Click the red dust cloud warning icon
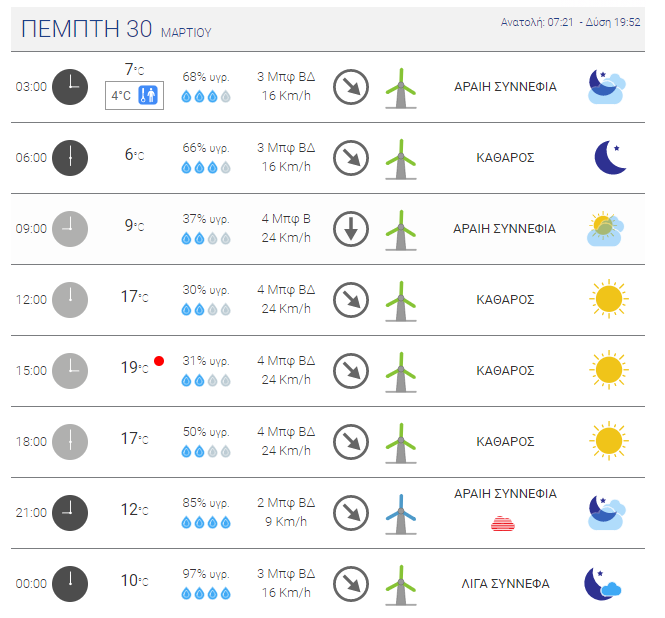 tap(503, 524)
